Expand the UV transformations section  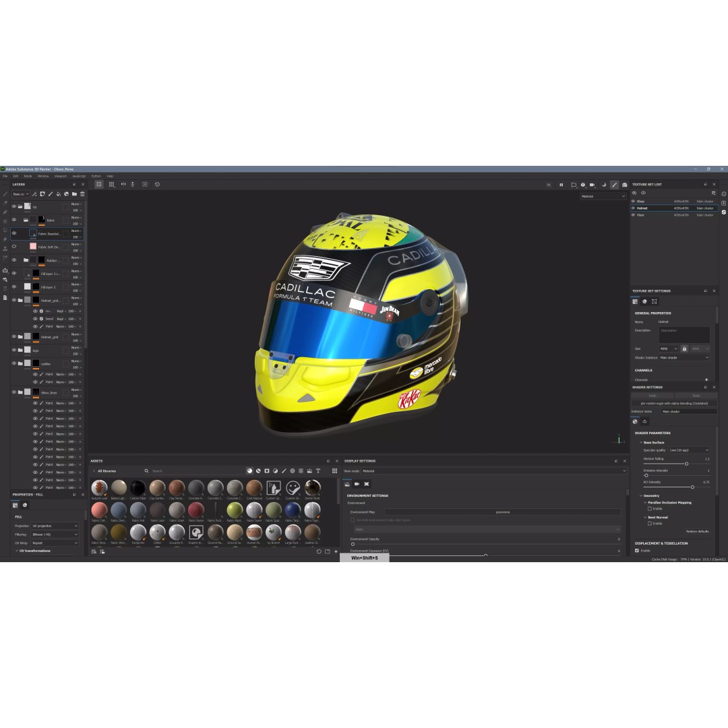click(33, 551)
